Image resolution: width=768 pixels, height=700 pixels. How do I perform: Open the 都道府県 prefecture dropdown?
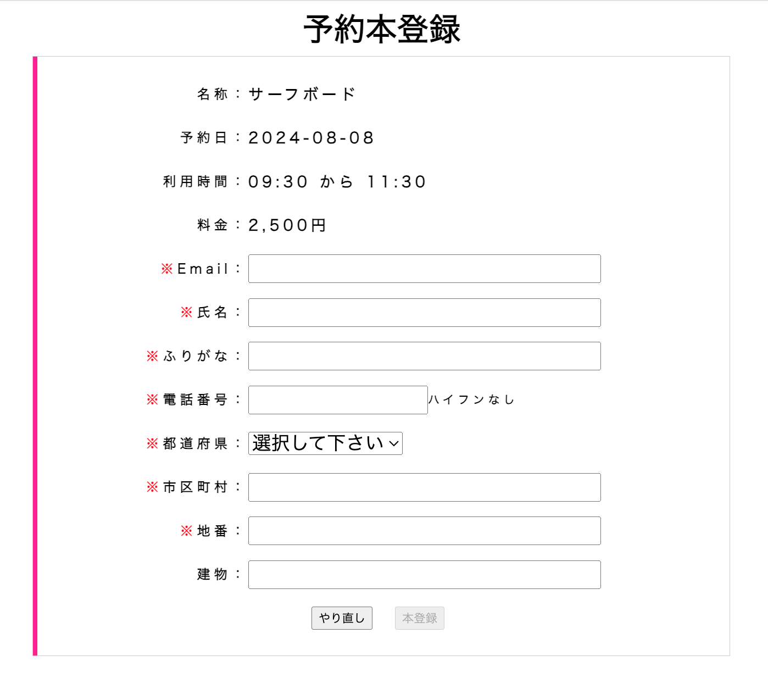325,443
